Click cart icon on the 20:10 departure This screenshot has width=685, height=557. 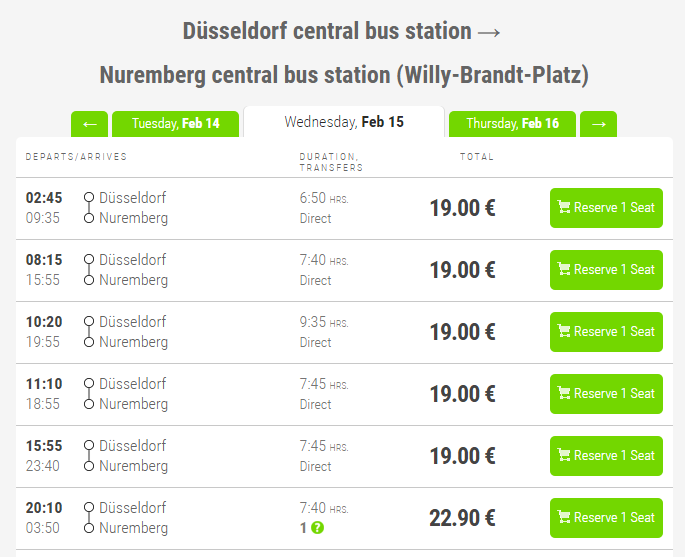[x=564, y=518]
